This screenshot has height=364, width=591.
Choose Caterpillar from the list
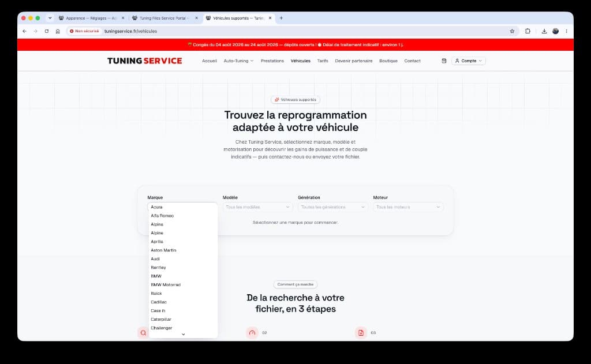click(183, 320)
